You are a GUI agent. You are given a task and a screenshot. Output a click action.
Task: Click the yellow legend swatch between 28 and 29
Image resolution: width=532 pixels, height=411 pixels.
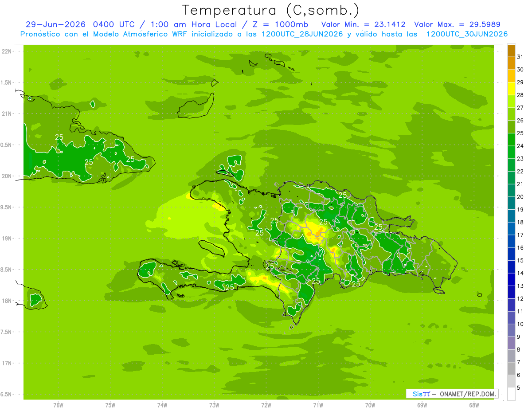[511, 89]
